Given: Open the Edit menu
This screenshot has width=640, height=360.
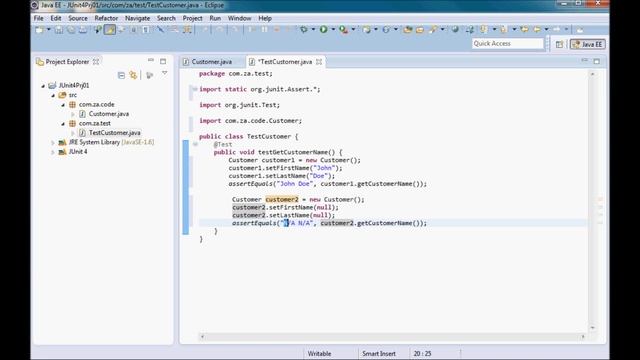Looking at the screenshot, I should coord(56,18).
